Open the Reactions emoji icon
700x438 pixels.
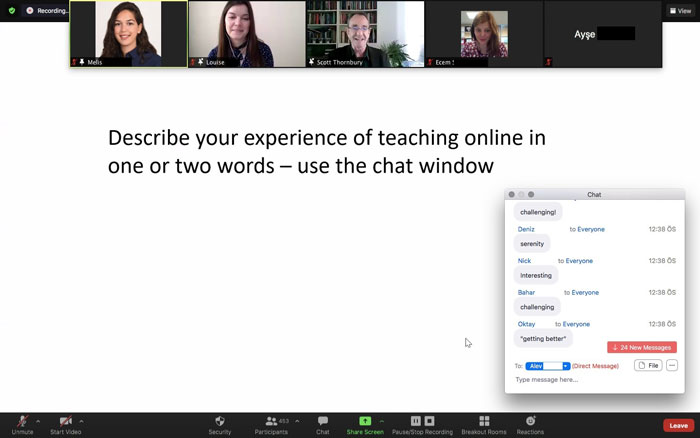530,421
